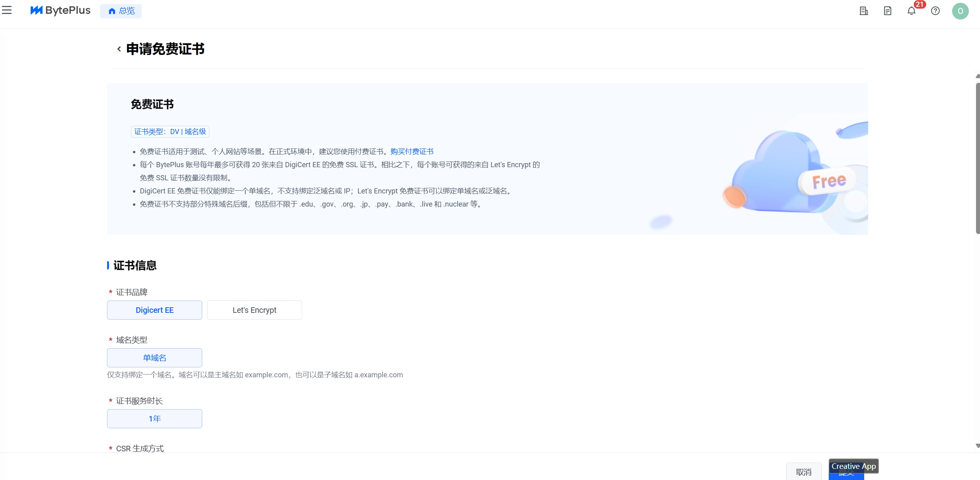Go back using the arrow beside 申请免费证书

tap(119, 49)
